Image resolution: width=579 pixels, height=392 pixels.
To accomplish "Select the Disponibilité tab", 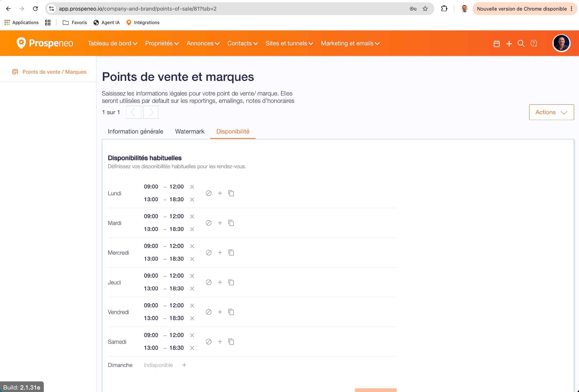I will (x=233, y=131).
